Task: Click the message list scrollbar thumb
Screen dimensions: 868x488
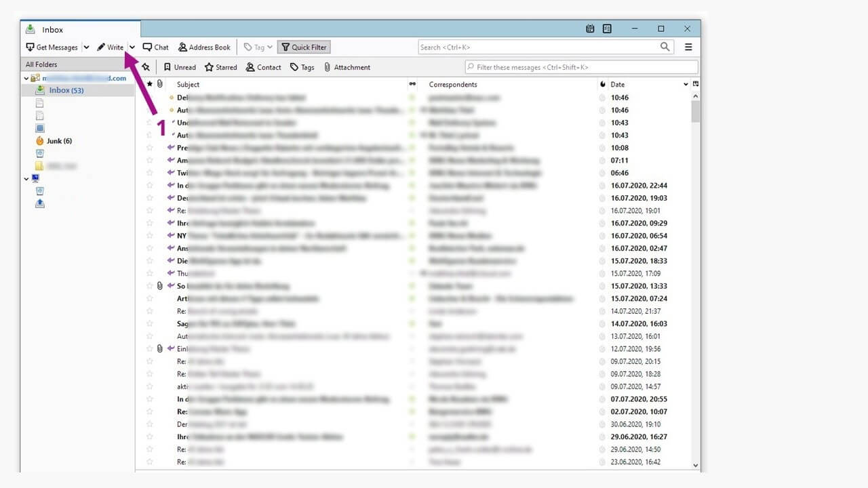Action: click(695, 111)
